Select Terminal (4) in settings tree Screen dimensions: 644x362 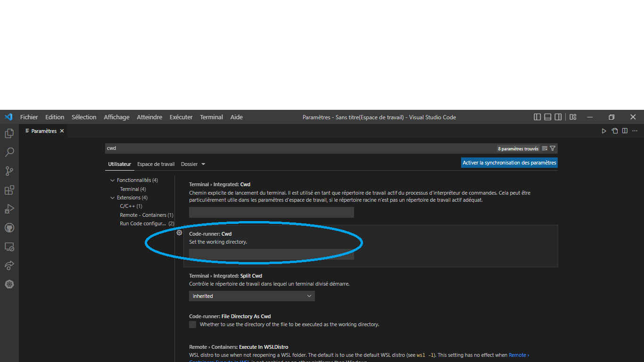coord(132,189)
